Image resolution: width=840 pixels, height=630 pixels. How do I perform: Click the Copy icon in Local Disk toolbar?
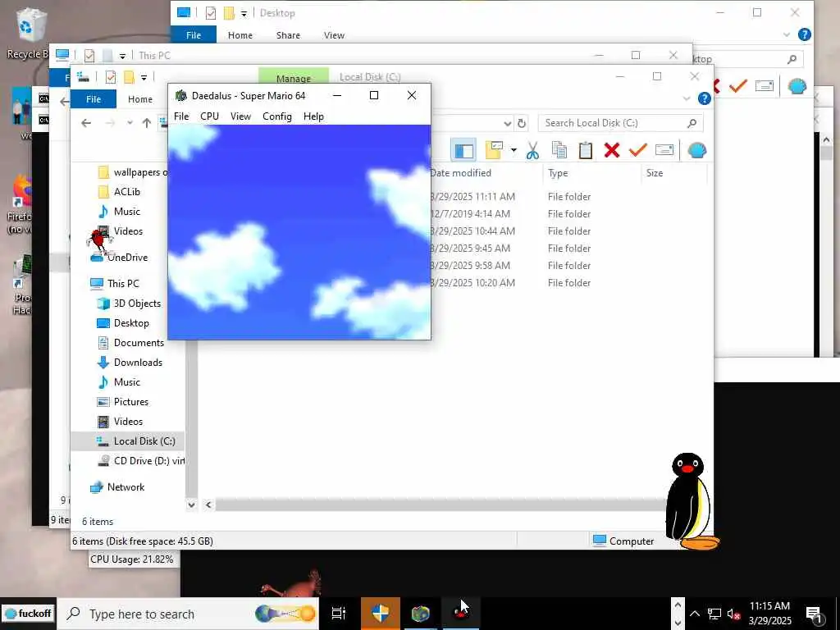point(559,151)
